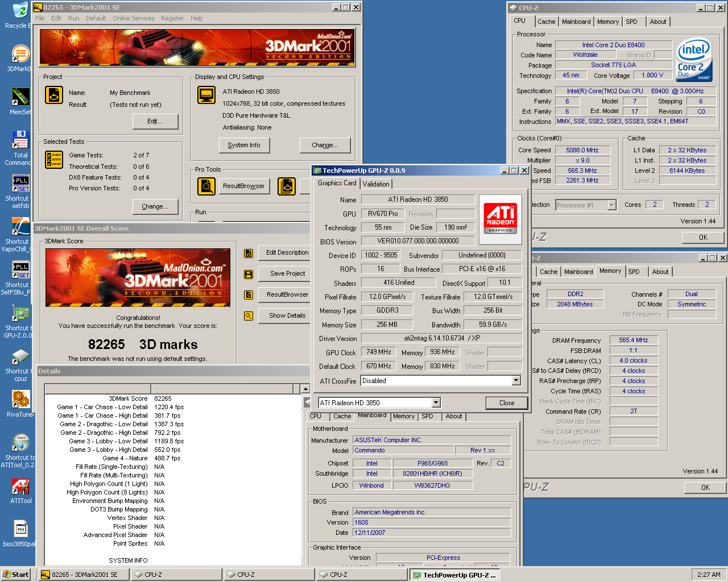Open the cpuz desktop shortcut icon
728x582 pixels.
tap(20, 356)
